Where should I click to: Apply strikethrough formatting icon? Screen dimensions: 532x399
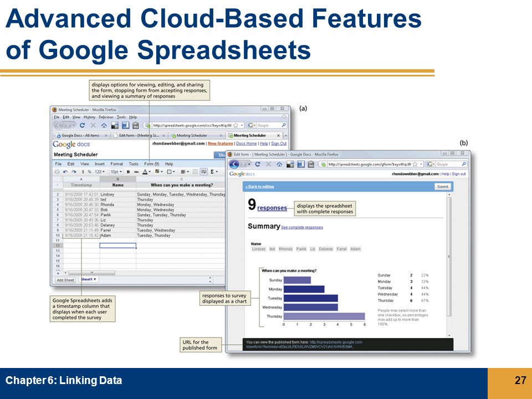pos(136,172)
